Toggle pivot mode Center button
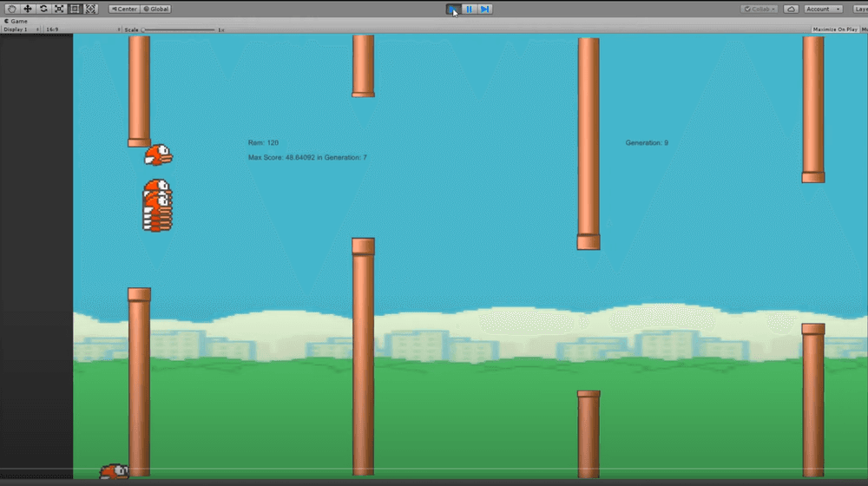868x486 pixels. [x=124, y=9]
